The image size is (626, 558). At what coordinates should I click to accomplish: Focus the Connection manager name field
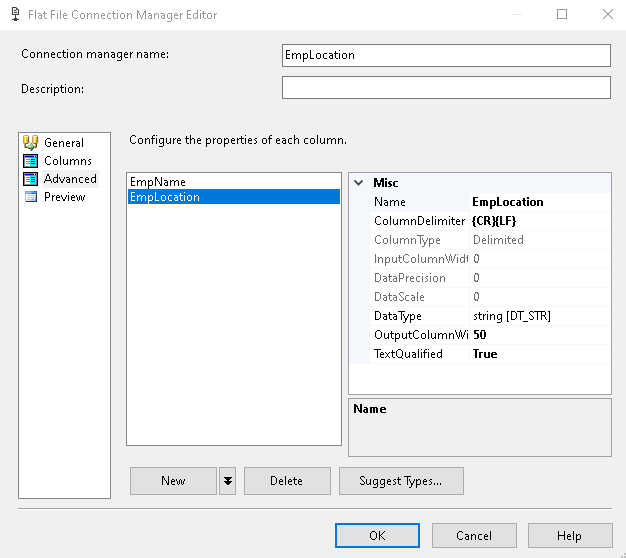(x=446, y=55)
